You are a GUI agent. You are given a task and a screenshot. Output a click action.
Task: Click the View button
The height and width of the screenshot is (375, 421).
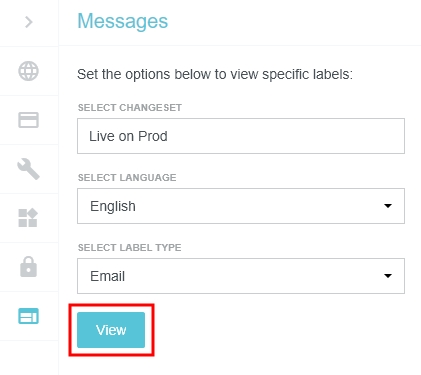[111, 330]
